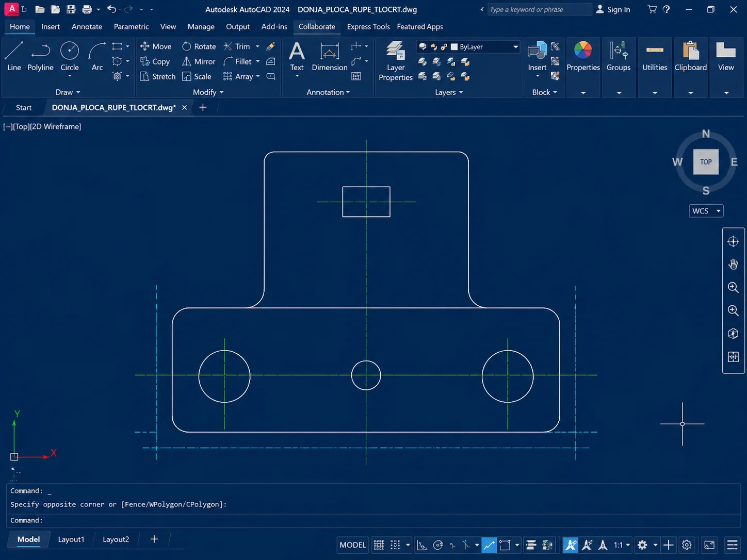Image resolution: width=747 pixels, height=560 pixels.
Task: Toggle lineweight display in status bar
Action: click(x=531, y=545)
